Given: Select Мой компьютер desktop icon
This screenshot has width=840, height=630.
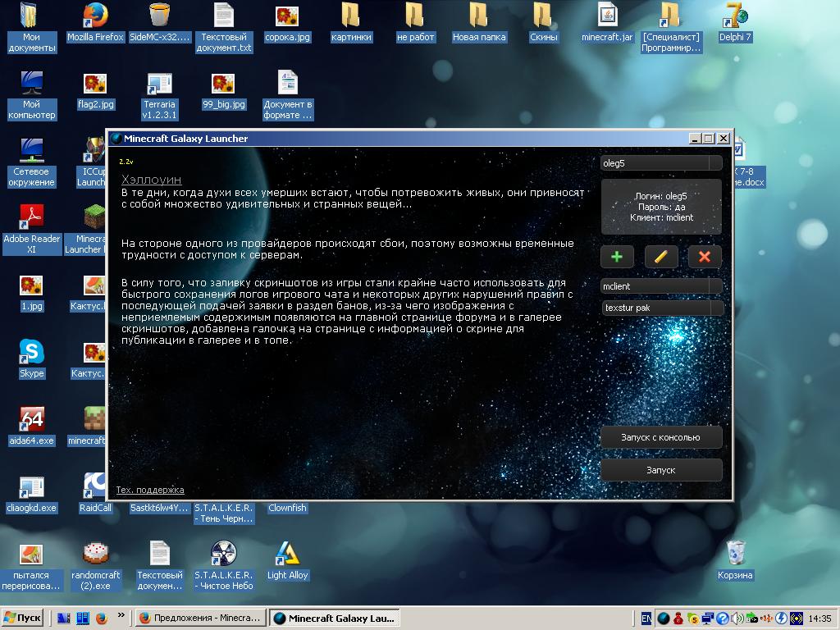Looking at the screenshot, I should (31, 95).
